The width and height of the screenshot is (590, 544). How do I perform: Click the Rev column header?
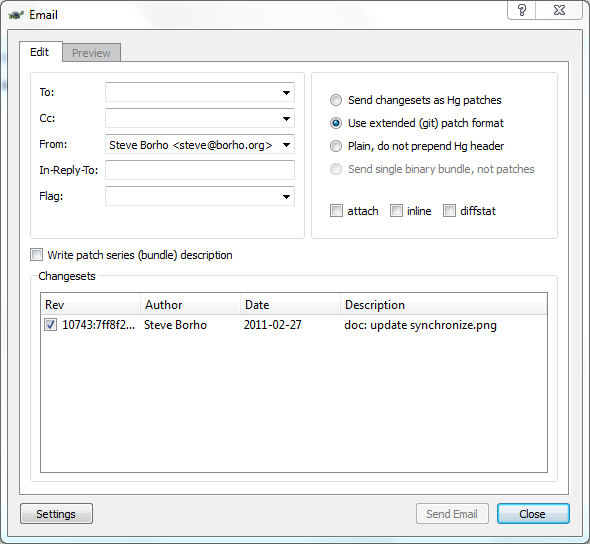pos(90,304)
